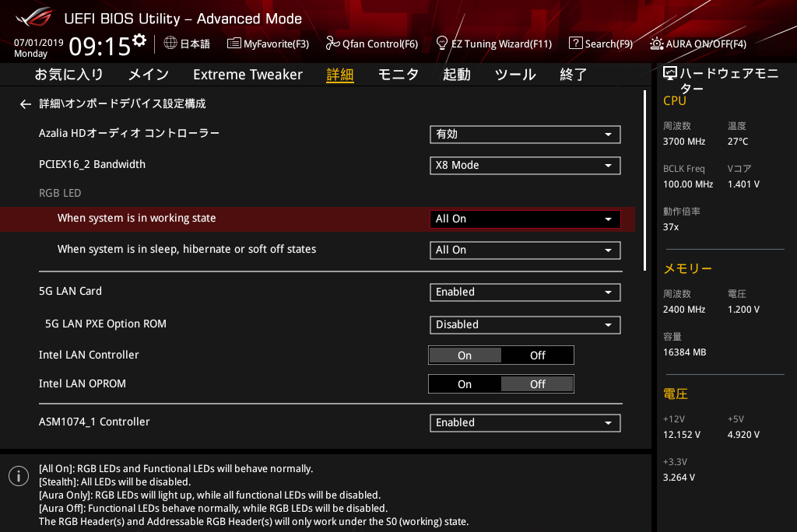797x532 pixels.
Task: Switch to メイン tab
Action: (x=149, y=75)
